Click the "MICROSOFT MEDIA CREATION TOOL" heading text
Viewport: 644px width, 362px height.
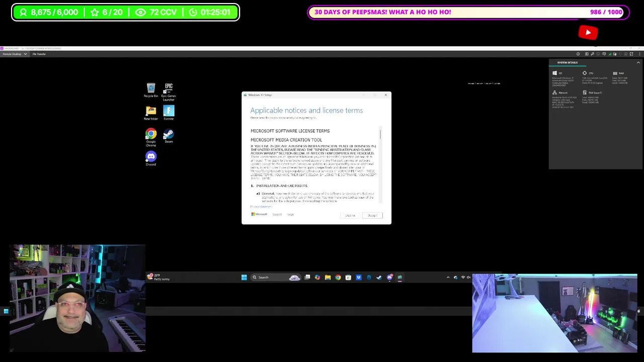click(x=286, y=140)
